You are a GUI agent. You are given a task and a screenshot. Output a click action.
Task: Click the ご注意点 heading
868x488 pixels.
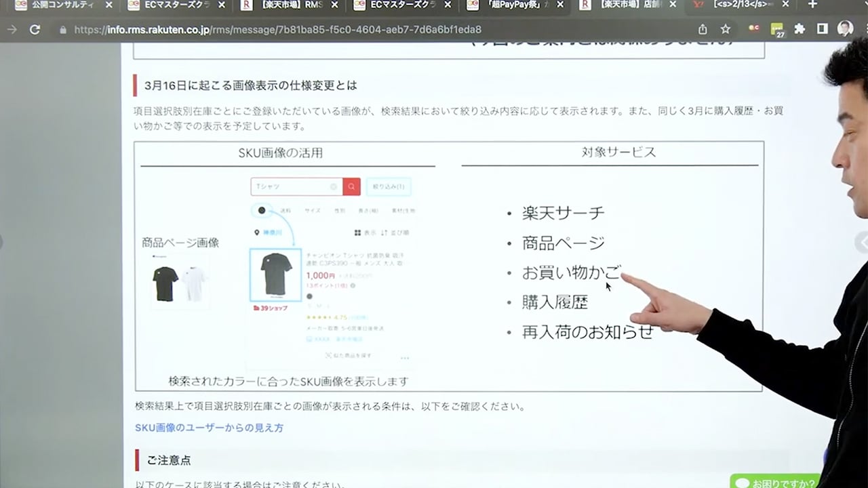click(x=169, y=460)
